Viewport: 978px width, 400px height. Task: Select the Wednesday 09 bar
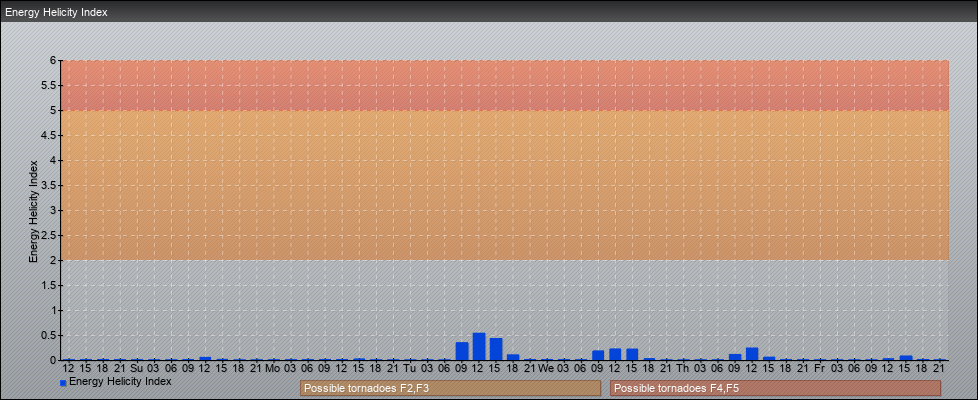tap(598, 355)
